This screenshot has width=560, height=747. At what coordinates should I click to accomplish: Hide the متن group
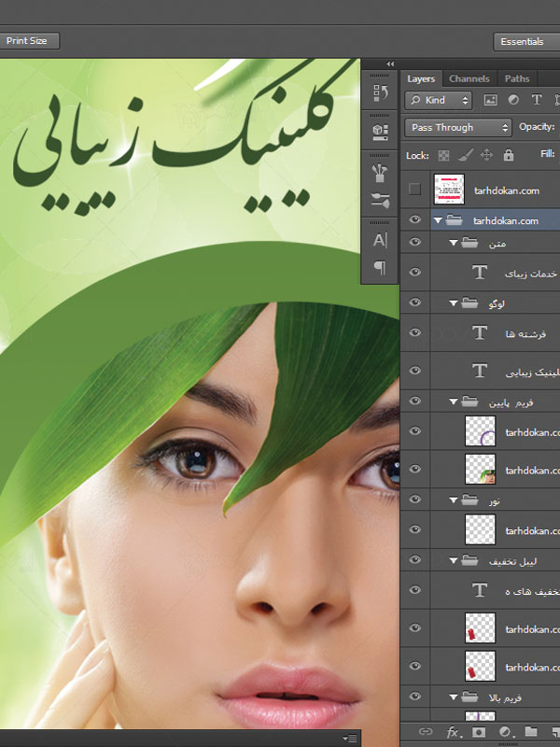tap(414, 242)
